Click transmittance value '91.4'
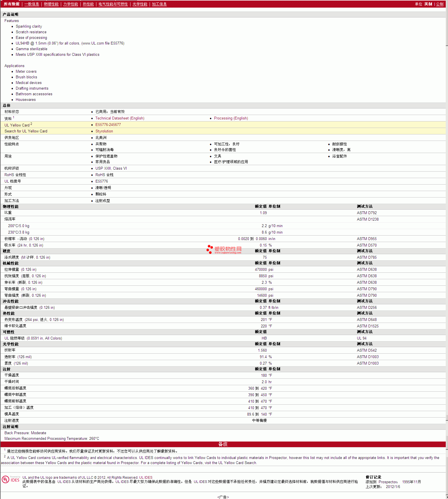 263,357
